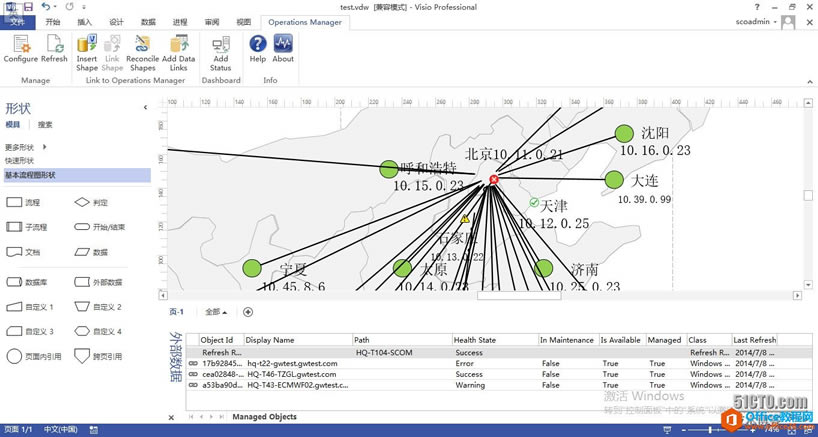Switch to the 设计 ribbon tab

116,21
